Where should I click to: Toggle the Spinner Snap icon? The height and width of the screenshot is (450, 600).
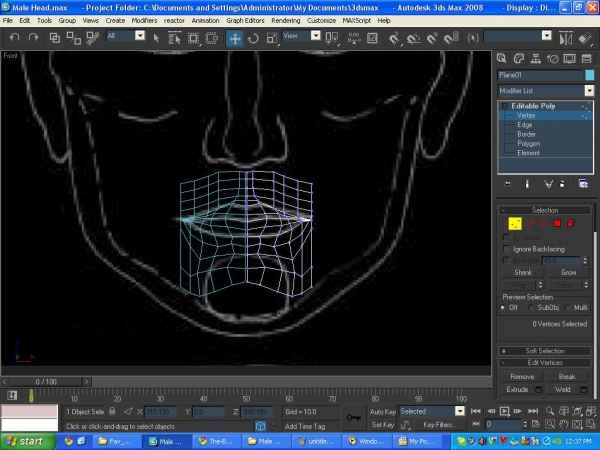[452, 38]
